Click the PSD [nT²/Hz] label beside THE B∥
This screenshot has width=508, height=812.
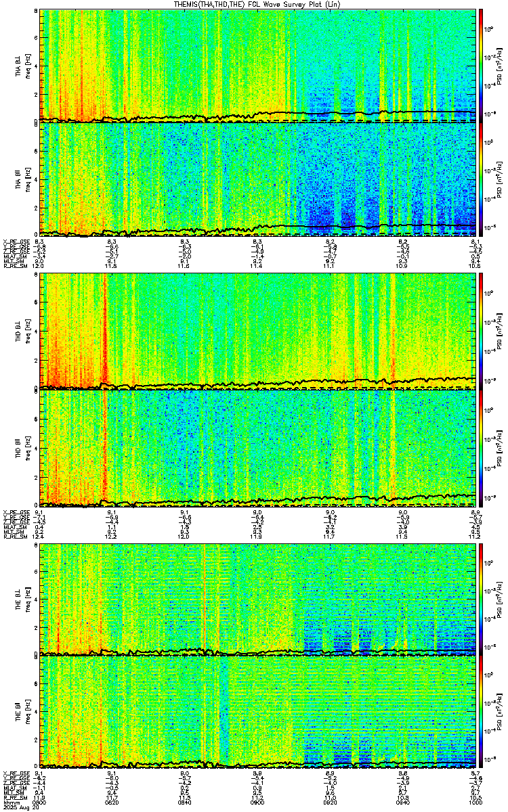point(499,712)
